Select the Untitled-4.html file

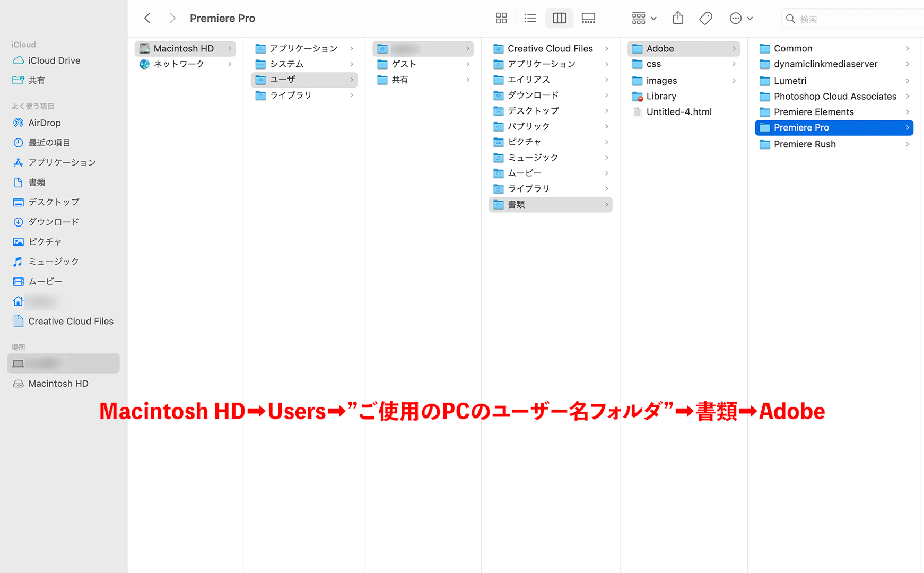pyautogui.click(x=679, y=111)
